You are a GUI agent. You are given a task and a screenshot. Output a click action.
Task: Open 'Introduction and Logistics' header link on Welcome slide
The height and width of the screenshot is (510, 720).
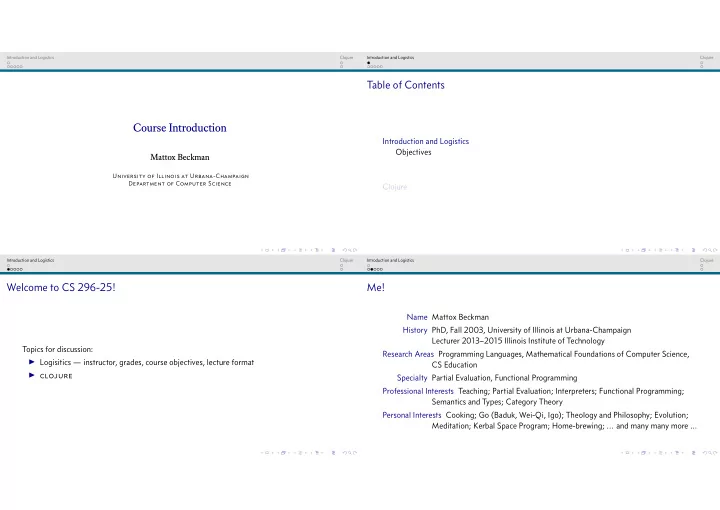[30, 260]
